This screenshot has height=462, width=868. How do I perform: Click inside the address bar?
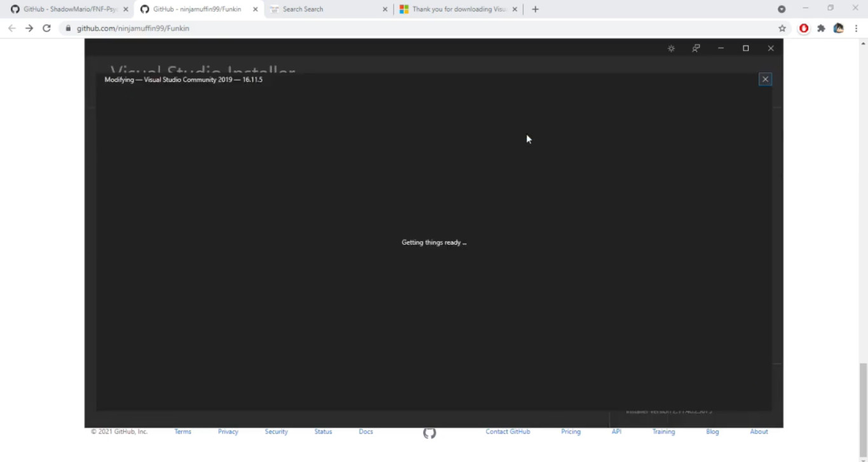(254, 28)
